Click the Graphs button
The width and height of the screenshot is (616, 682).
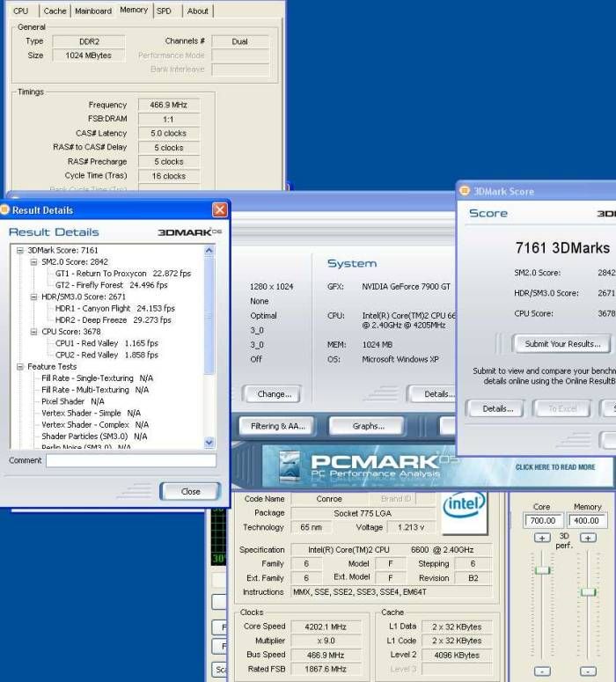[368, 426]
